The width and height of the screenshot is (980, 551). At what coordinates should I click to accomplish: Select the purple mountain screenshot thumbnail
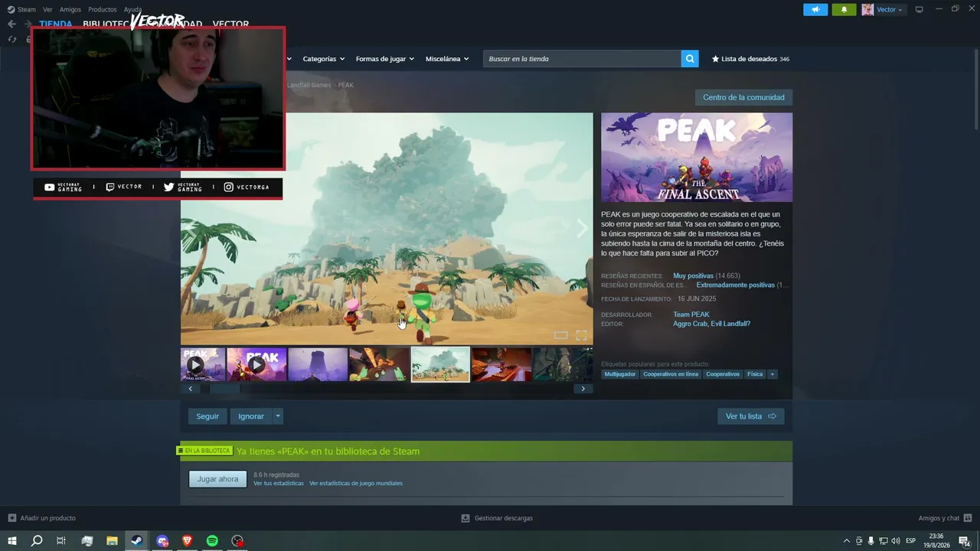click(x=318, y=364)
